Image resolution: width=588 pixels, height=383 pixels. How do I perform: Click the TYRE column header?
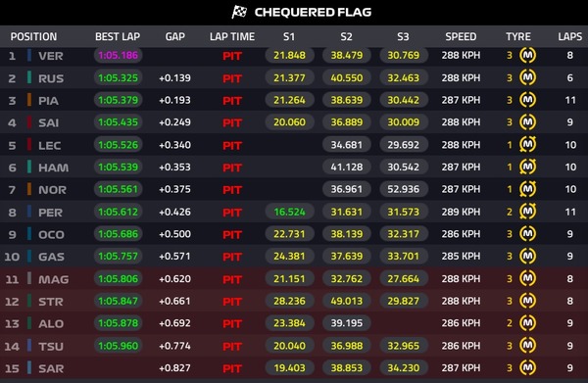click(x=517, y=36)
